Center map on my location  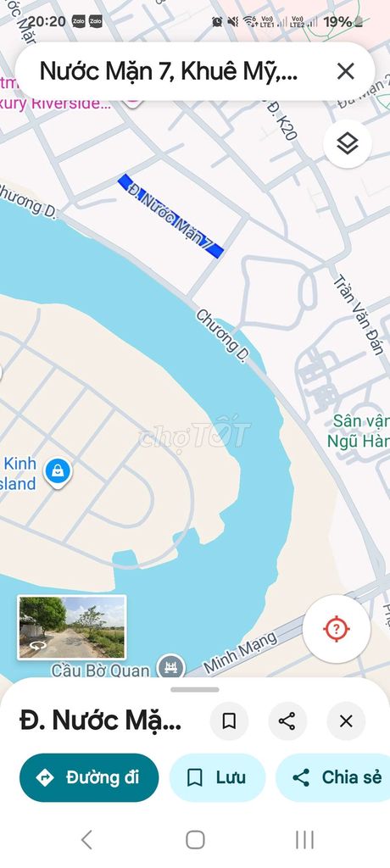coord(337,629)
